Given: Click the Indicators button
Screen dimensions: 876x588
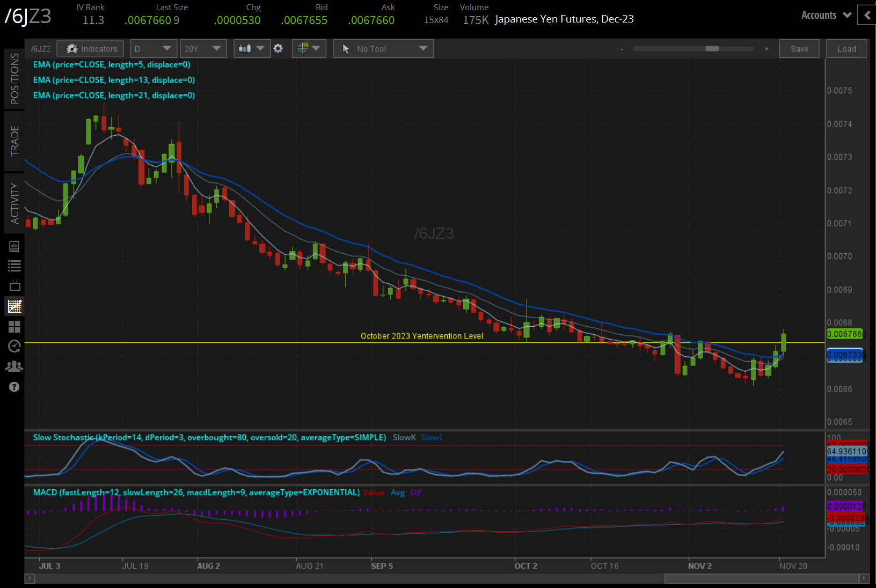Looking at the screenshot, I should click(91, 49).
